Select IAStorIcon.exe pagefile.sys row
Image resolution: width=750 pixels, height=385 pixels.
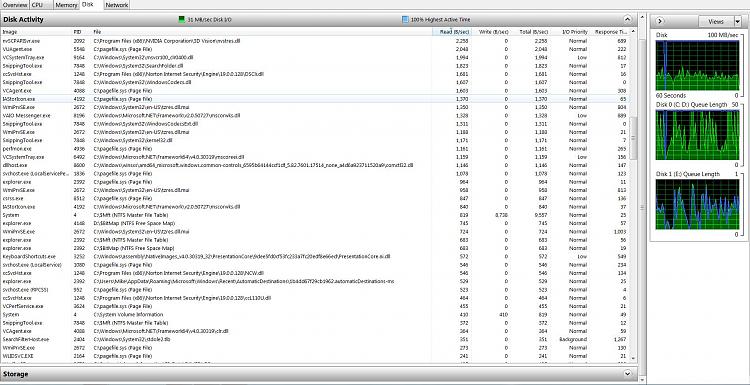pos(315,99)
